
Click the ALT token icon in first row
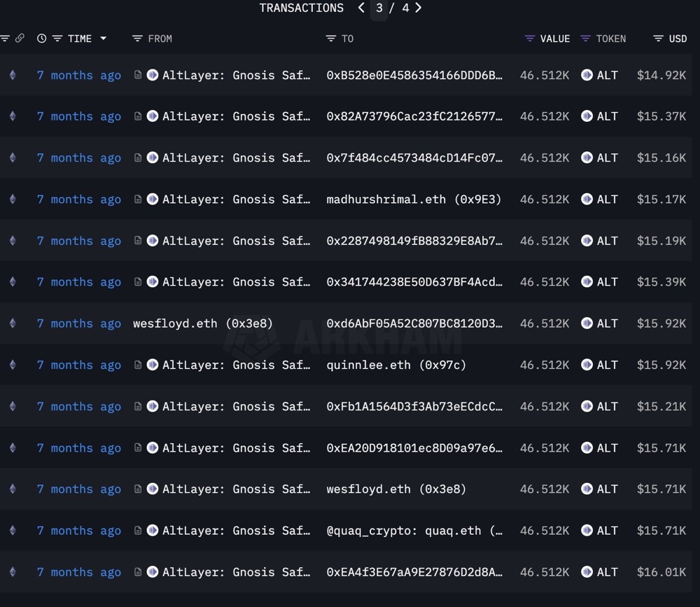[587, 75]
